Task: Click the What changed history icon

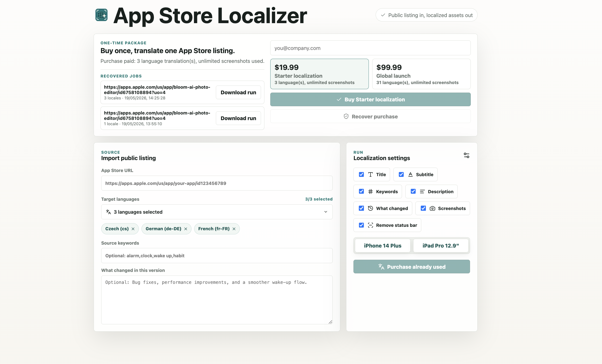Action: tap(370, 208)
